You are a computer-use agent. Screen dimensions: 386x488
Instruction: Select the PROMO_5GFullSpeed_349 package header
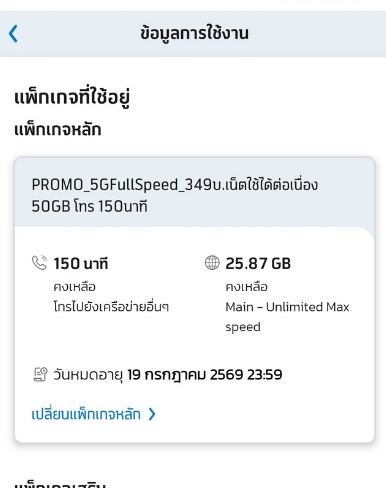tap(195, 192)
